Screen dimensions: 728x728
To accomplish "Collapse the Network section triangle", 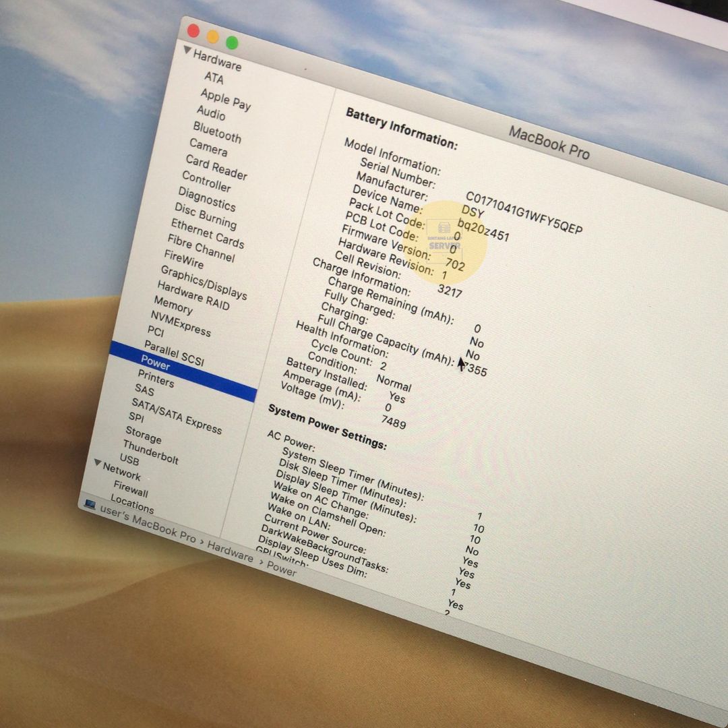I will point(98,462).
